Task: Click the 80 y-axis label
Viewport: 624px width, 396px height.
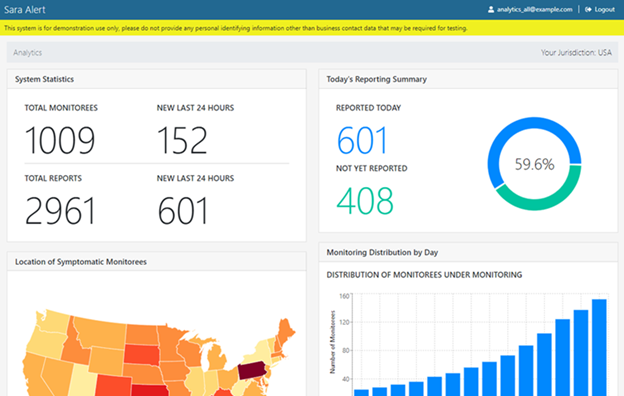Action: 345,350
